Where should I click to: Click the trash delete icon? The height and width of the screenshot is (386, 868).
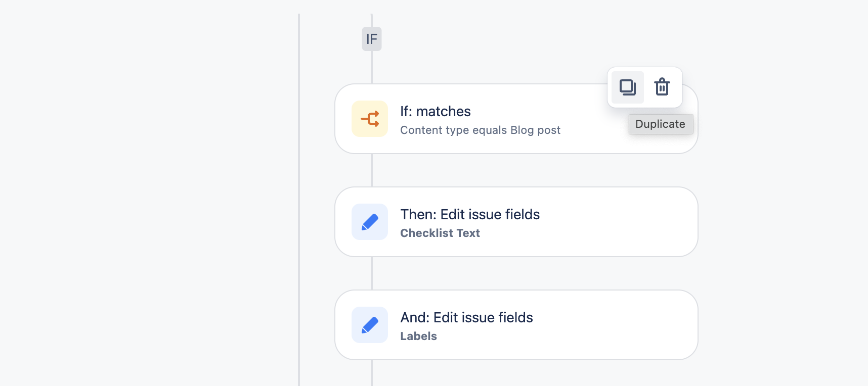coord(662,87)
